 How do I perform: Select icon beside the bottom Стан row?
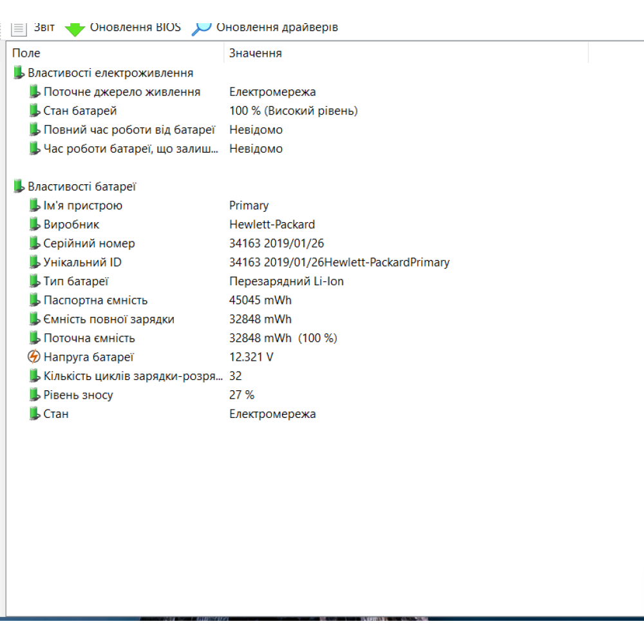35,413
